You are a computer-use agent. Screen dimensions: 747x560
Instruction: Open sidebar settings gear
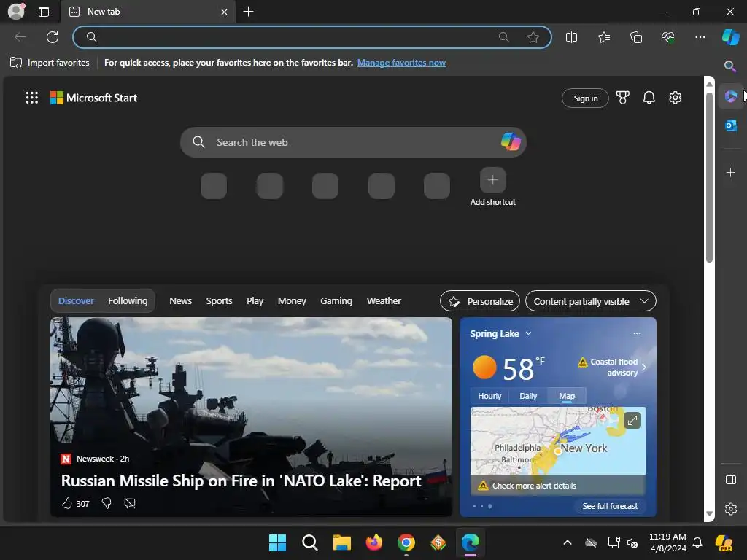coord(730,509)
